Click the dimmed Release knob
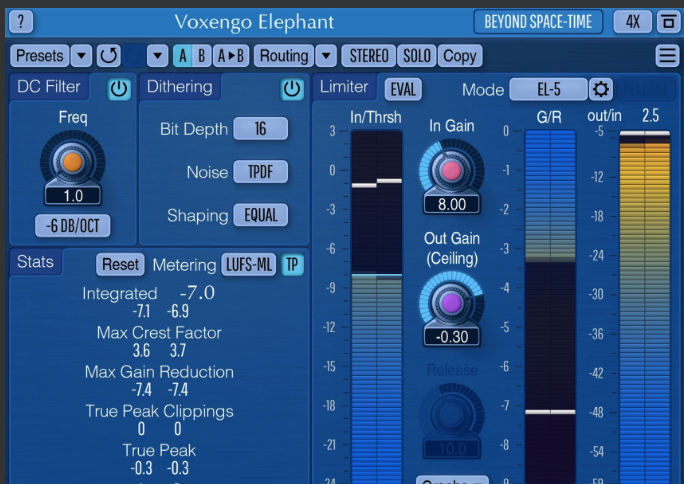 pyautogui.click(x=451, y=415)
